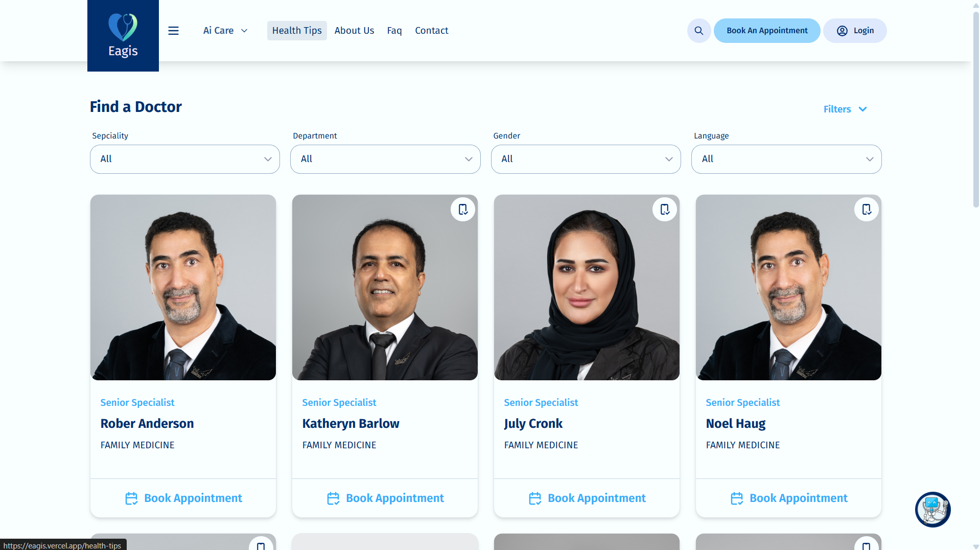Open Katheryn Barlow's photo thumbnail
980x550 pixels.
pyautogui.click(x=385, y=287)
